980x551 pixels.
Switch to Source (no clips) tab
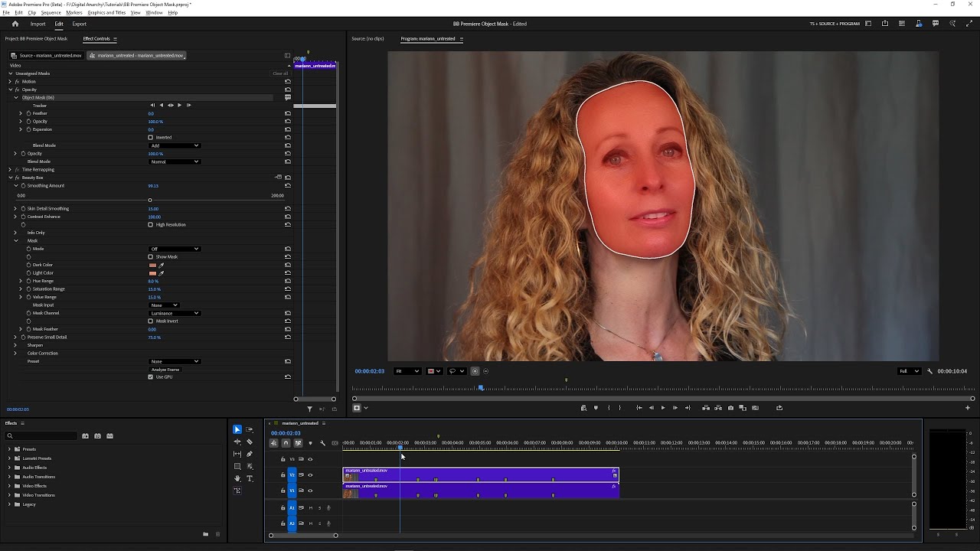[x=367, y=38]
